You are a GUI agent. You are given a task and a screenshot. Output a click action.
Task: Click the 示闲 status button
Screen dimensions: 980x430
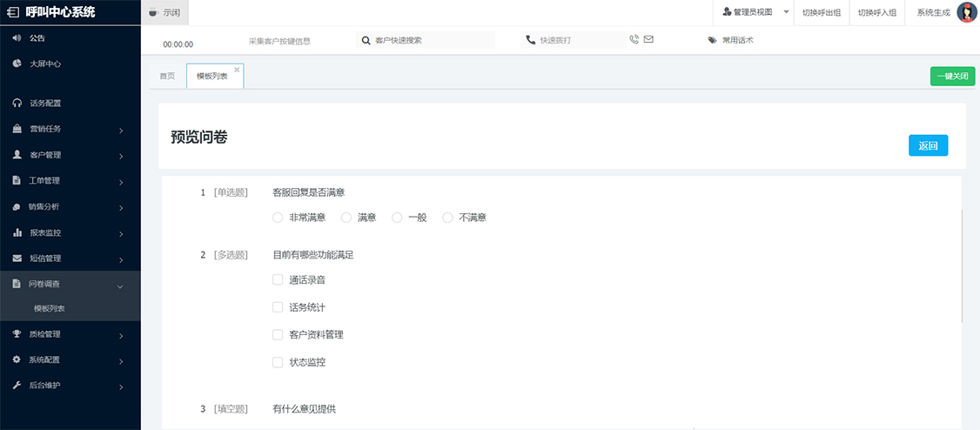point(164,12)
